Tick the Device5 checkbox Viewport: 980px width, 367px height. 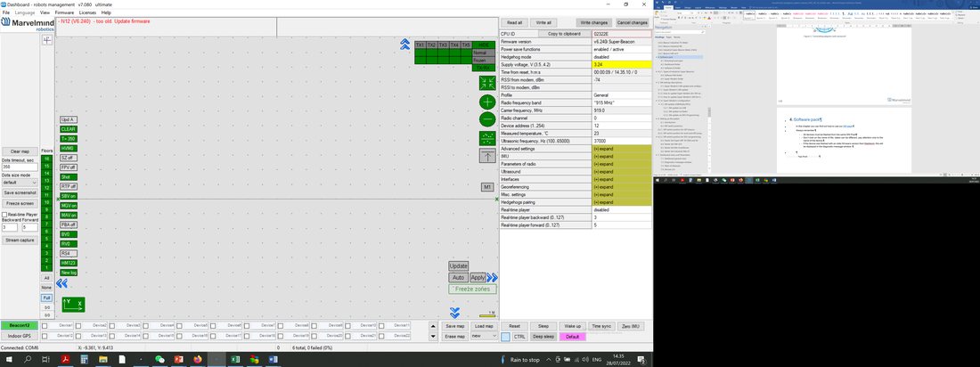[179, 326]
